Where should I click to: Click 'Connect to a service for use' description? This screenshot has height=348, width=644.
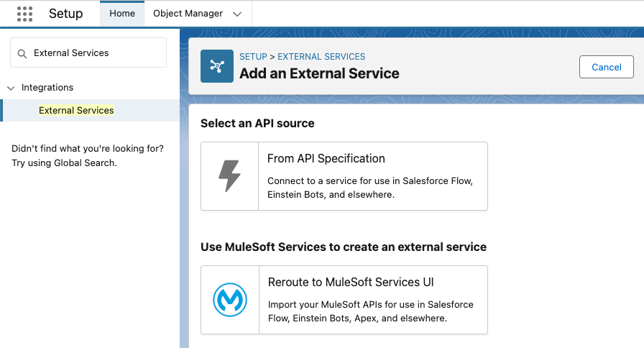[x=370, y=188]
